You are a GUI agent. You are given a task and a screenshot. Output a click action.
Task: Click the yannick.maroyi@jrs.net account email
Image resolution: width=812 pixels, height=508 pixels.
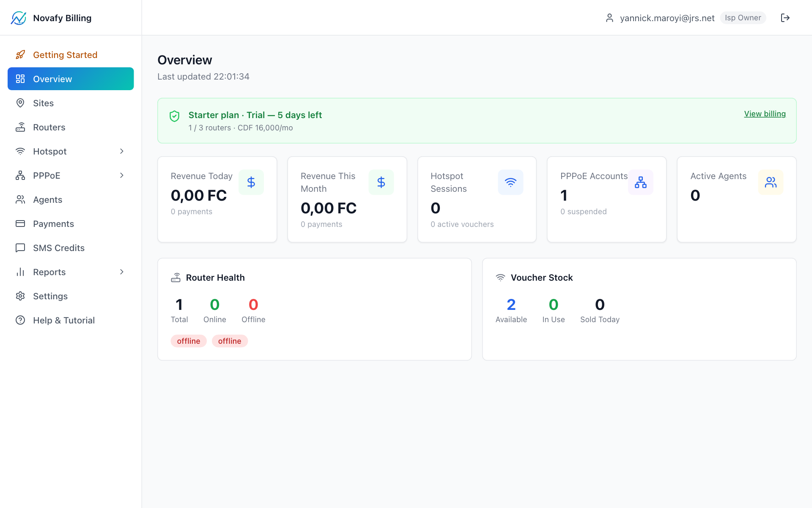667,18
